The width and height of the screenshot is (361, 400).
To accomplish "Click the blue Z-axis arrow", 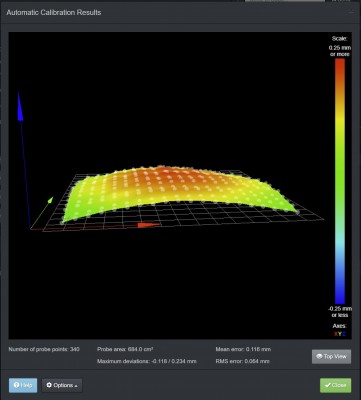I will point(20,106).
